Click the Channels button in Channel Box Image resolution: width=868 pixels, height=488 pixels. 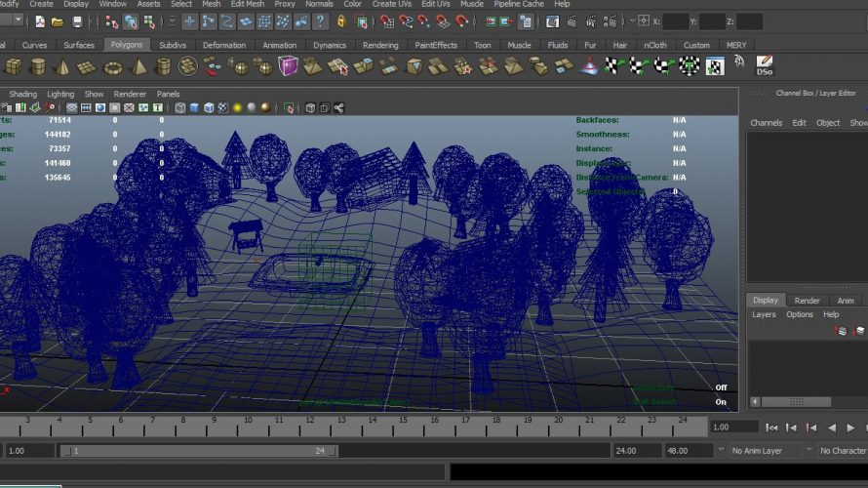(x=766, y=123)
